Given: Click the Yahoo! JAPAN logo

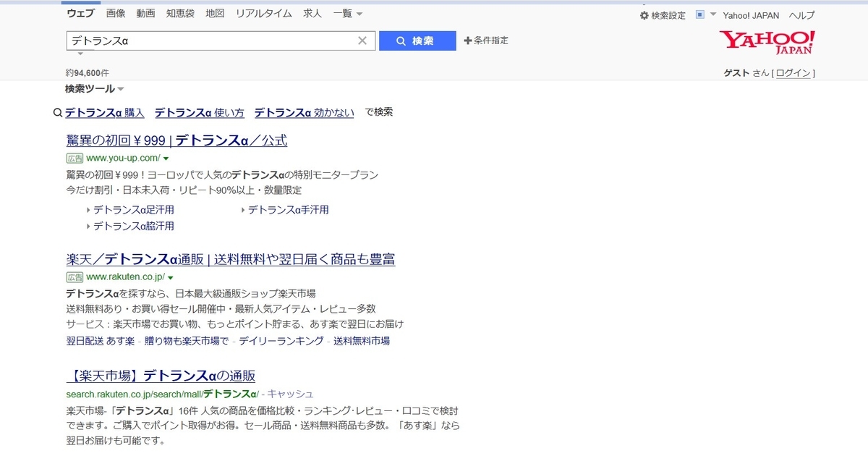Looking at the screenshot, I should click(767, 43).
